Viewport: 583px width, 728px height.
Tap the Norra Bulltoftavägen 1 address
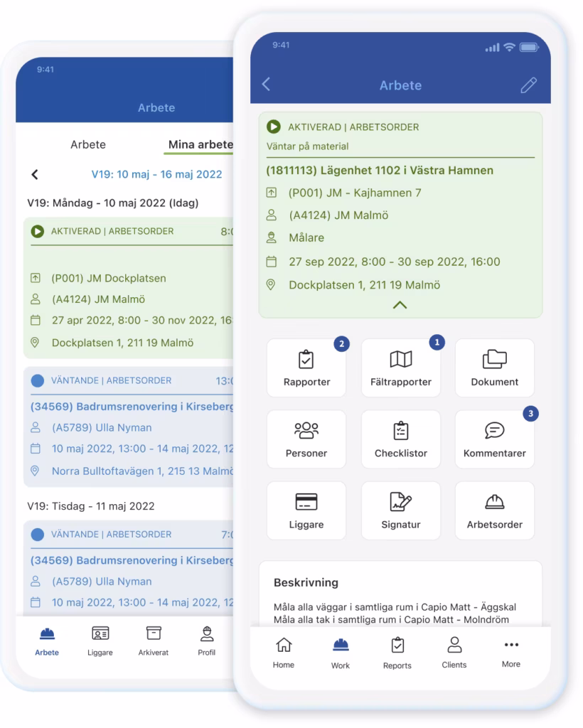[142, 471]
